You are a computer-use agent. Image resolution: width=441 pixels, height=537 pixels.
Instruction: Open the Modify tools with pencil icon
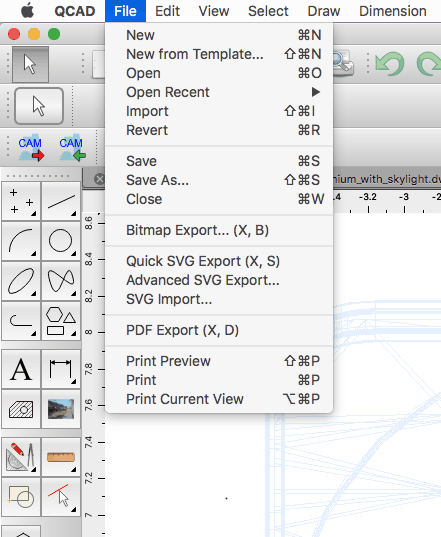[x=21, y=457]
